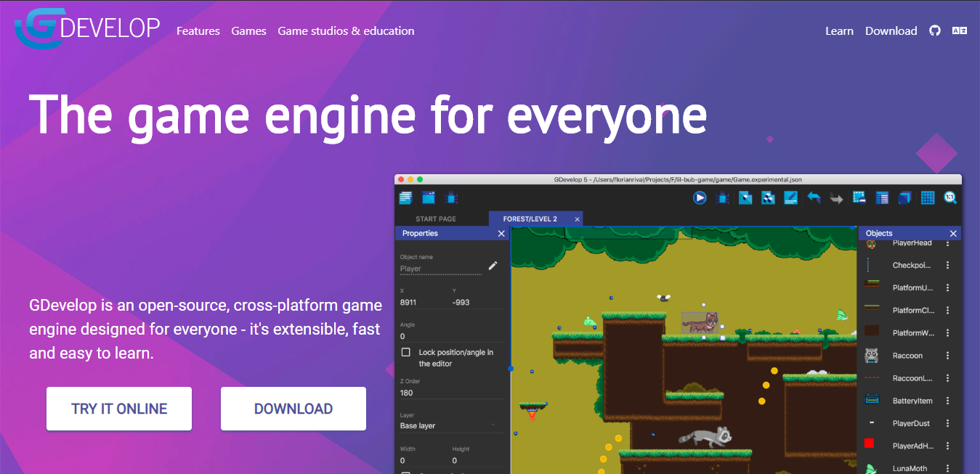Viewport: 980px width, 474px height.
Task: Close the Objects panel
Action: point(953,233)
